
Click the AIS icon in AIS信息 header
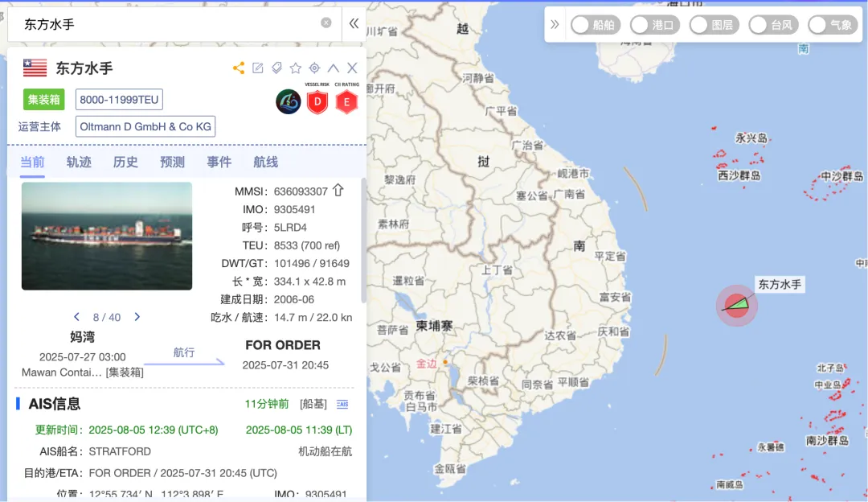click(342, 405)
